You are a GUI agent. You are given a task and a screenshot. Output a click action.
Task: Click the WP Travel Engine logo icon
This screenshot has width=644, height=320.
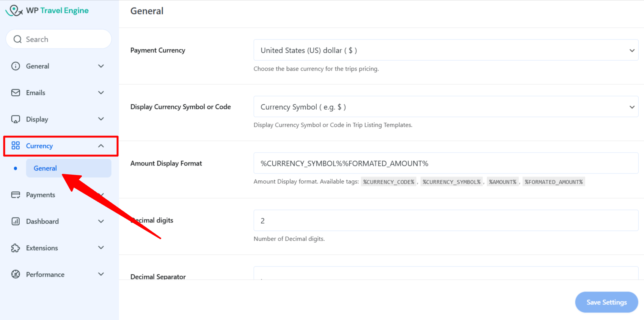tap(14, 10)
